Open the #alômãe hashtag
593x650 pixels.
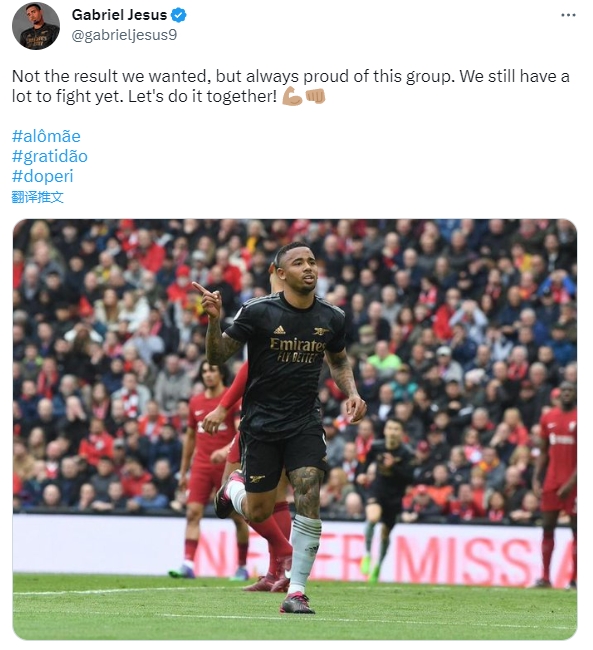click(x=46, y=136)
